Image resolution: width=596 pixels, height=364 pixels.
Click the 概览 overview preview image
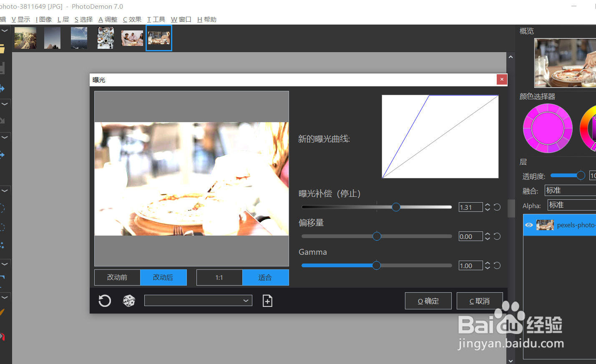point(565,63)
